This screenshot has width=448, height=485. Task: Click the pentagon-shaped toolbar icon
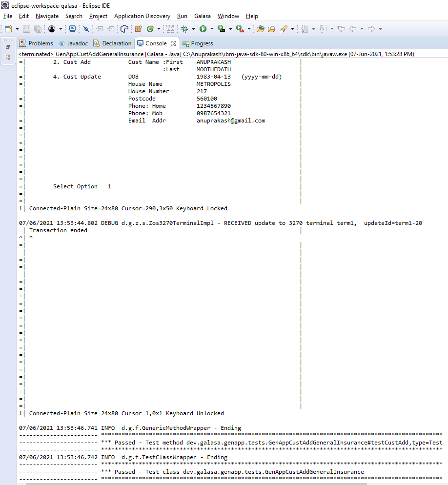tap(124, 29)
